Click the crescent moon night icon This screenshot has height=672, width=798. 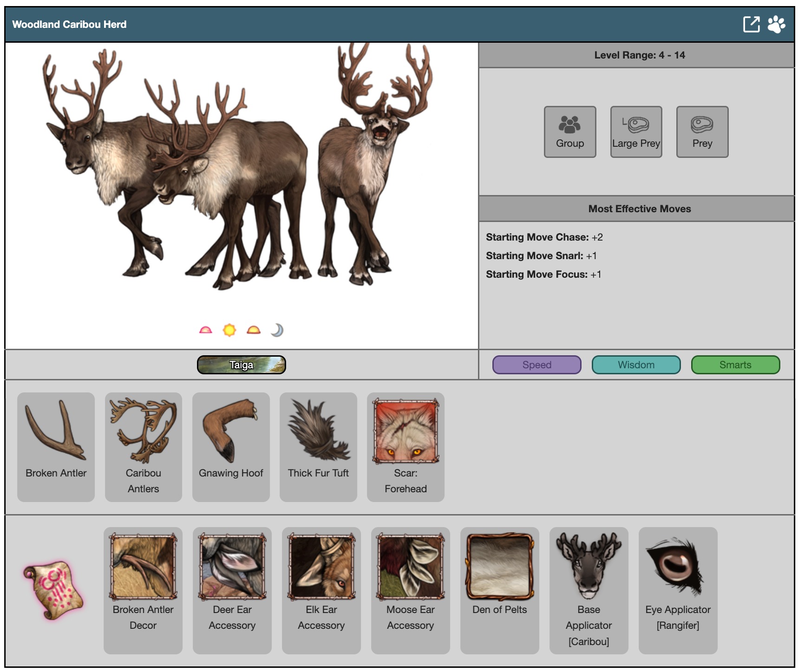[277, 330]
